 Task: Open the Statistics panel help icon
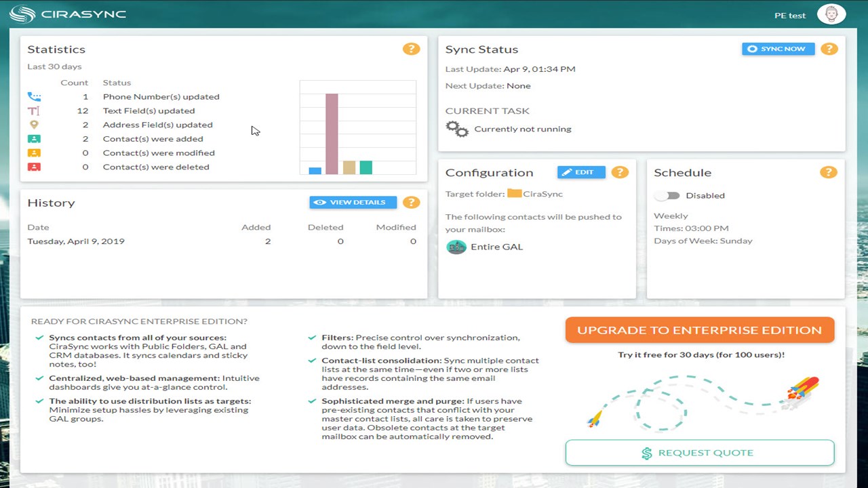411,49
